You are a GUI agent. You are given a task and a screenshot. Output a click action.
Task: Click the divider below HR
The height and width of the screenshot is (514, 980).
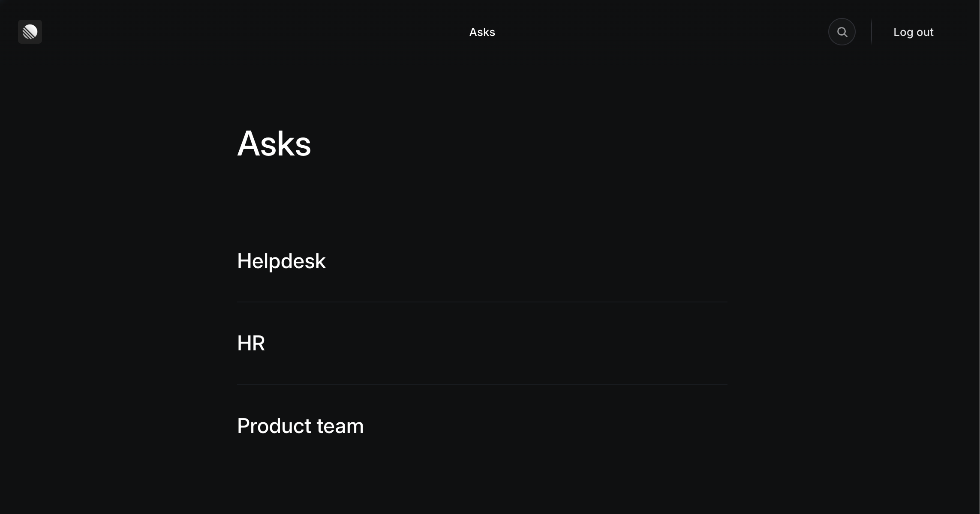(482, 385)
